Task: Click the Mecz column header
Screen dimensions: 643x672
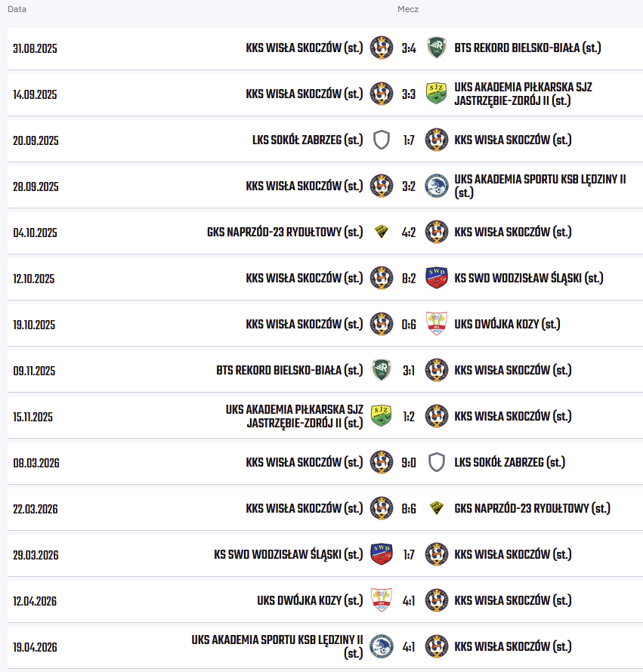Action: tap(408, 9)
